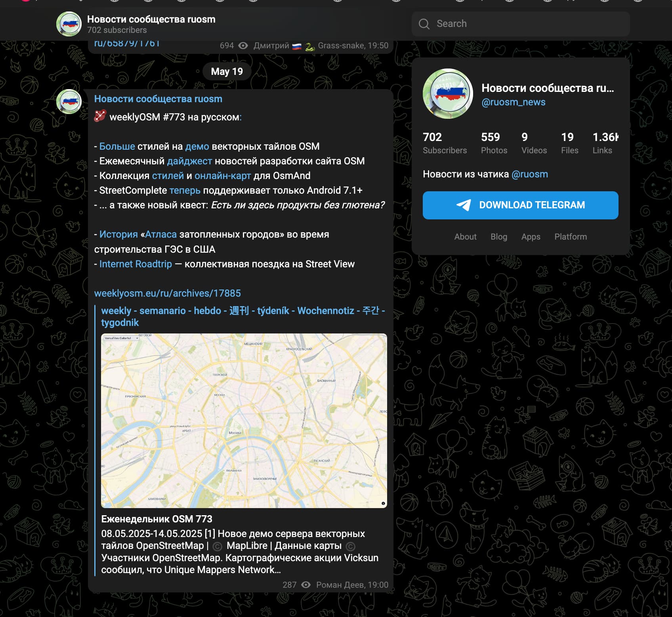
Task: Open the @ruosm chat link
Action: [x=530, y=174]
